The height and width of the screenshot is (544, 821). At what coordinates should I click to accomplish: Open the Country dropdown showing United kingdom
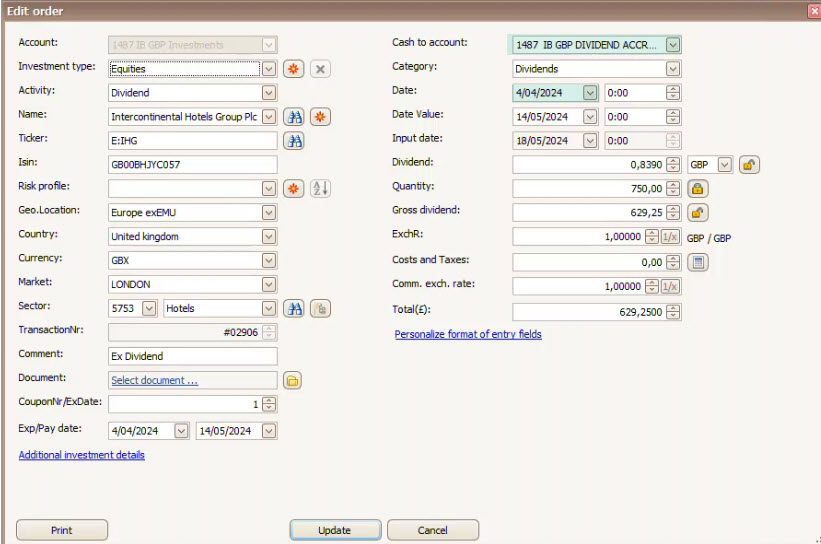click(268, 237)
